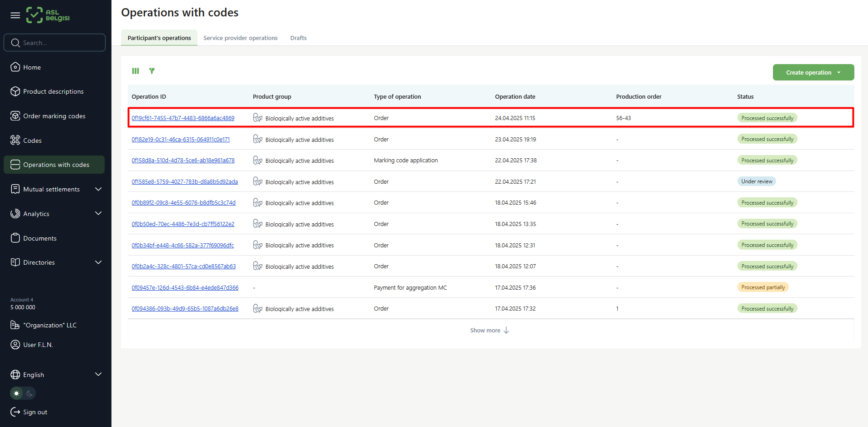This screenshot has height=427, width=868.
Task: Switch to Service provider operations tab
Action: 240,38
